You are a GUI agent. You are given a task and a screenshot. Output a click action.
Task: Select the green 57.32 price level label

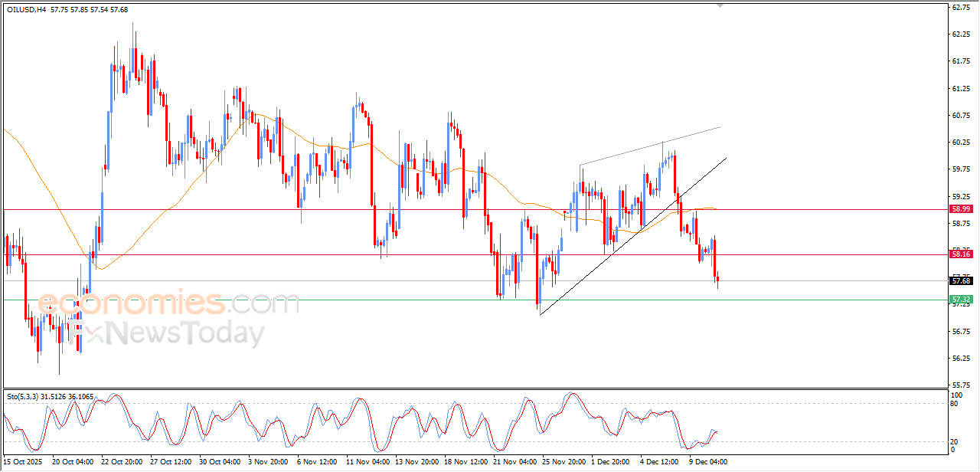click(x=961, y=300)
